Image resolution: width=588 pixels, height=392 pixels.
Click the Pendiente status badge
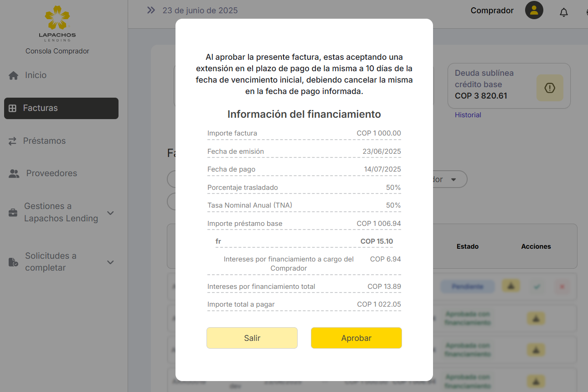point(467,287)
